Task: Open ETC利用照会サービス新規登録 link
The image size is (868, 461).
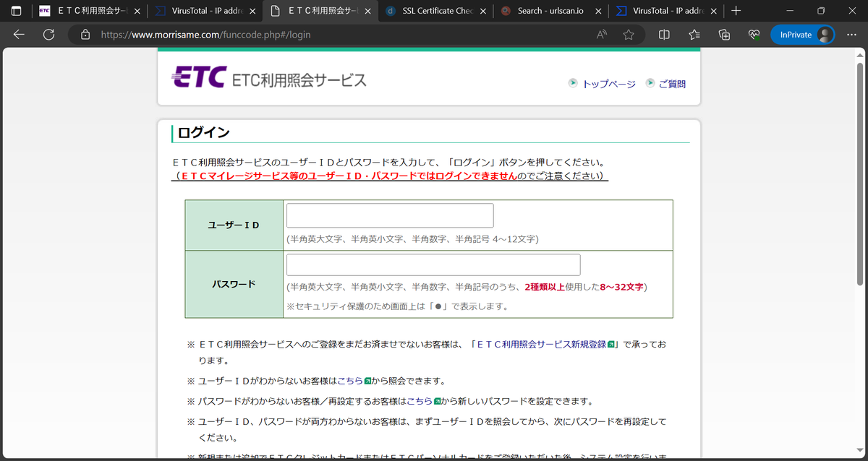Action: (540, 345)
